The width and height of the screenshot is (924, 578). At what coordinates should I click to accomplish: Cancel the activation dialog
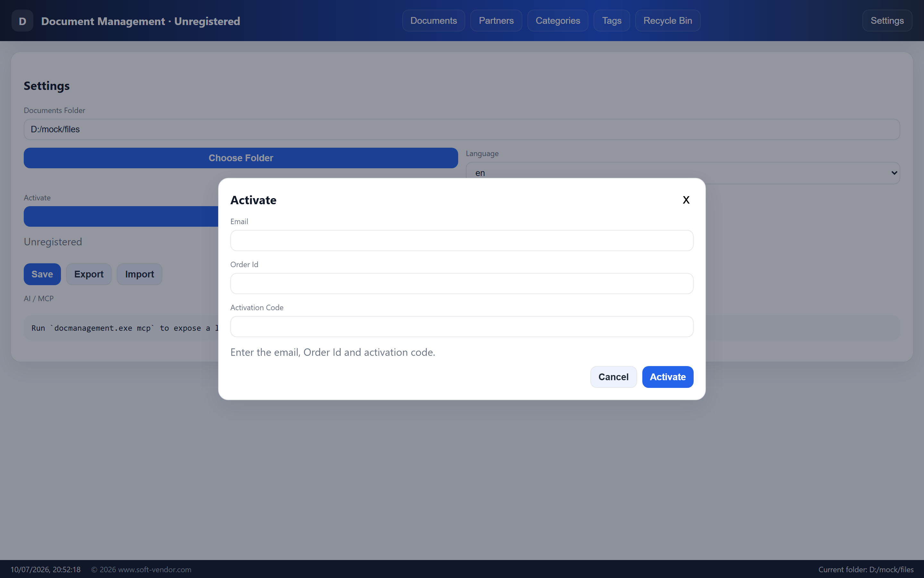click(x=613, y=377)
